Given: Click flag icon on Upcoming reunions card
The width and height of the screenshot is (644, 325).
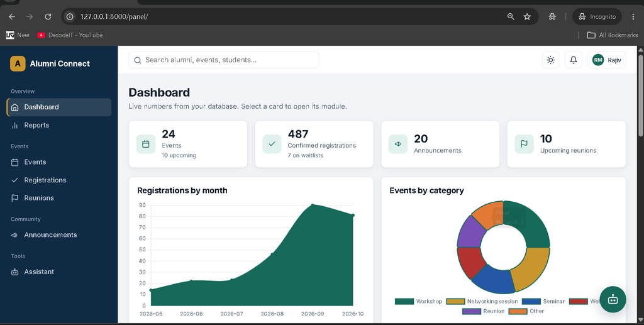Looking at the screenshot, I should click(x=524, y=144).
